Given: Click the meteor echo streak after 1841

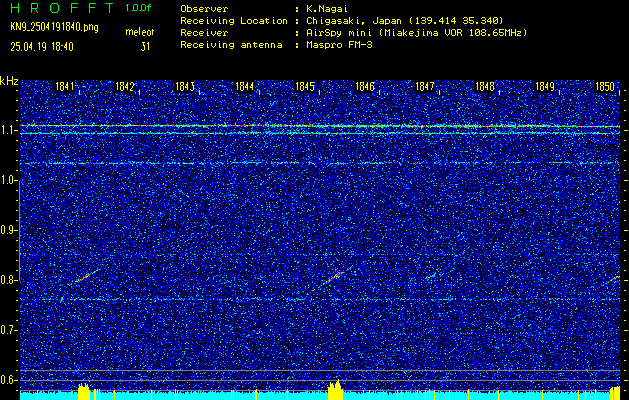Looking at the screenshot, I should pyautogui.click(x=88, y=275).
